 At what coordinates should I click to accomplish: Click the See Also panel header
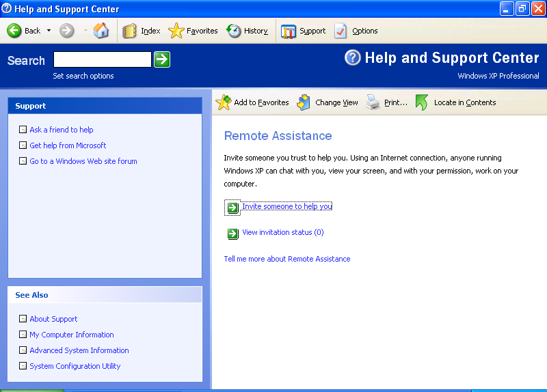105,295
